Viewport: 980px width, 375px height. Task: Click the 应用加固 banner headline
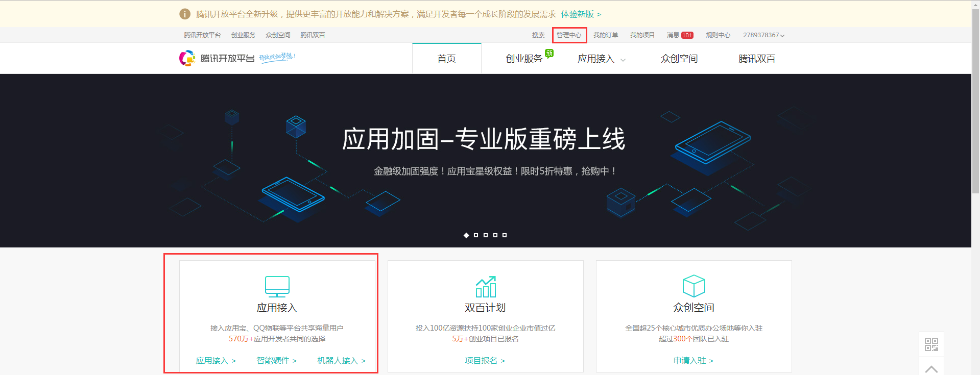coord(484,139)
